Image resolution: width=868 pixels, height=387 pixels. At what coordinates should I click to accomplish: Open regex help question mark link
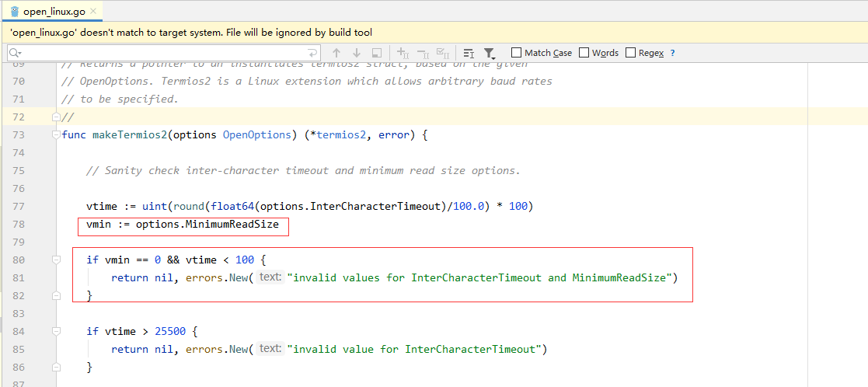673,53
